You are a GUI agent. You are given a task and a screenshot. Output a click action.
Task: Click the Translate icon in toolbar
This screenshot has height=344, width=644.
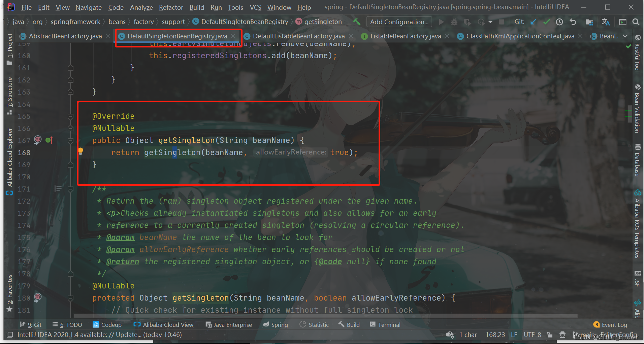(x=606, y=22)
